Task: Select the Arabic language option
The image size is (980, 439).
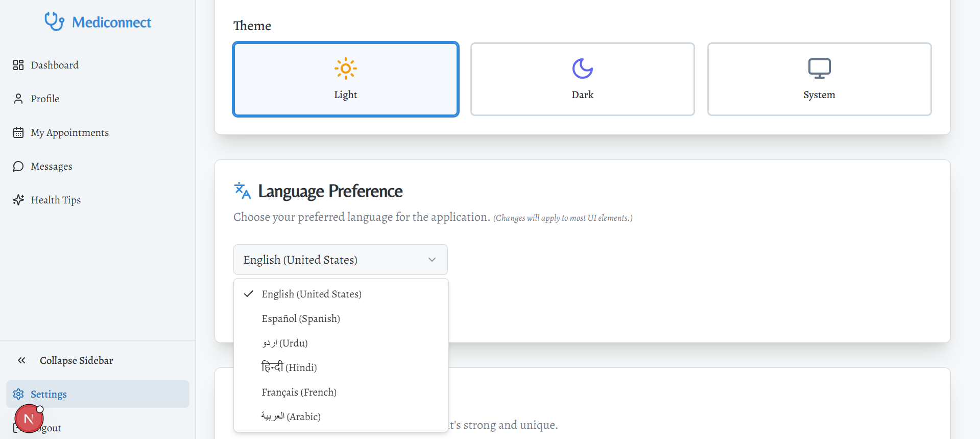Action: pos(291,417)
